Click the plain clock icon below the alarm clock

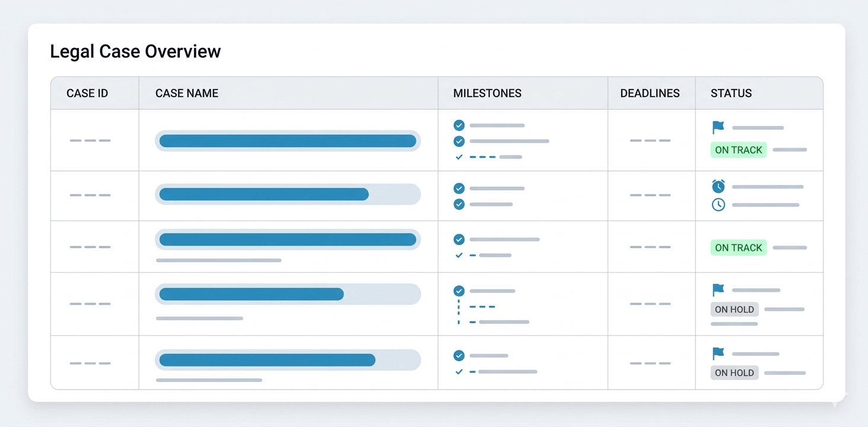coord(718,205)
